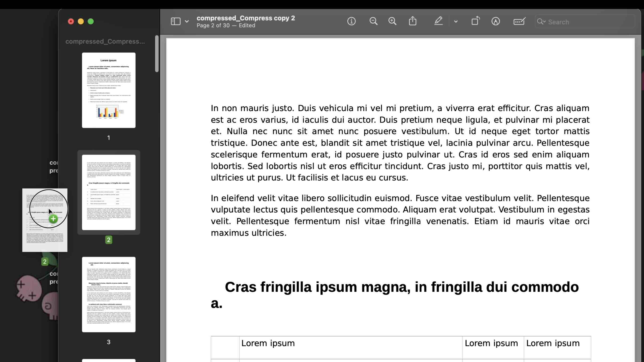Activate the Markup pencil tool
This screenshot has width=644, height=362.
[438, 21]
